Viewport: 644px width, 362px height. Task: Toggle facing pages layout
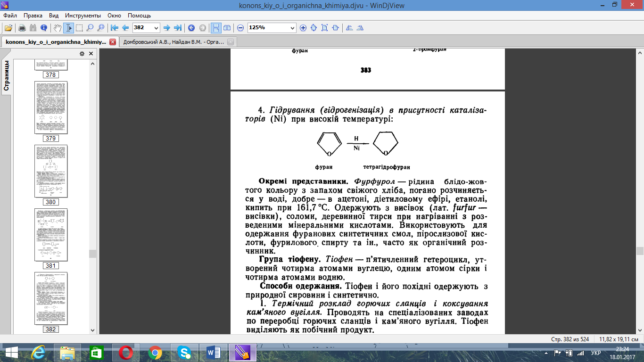pos(227,28)
